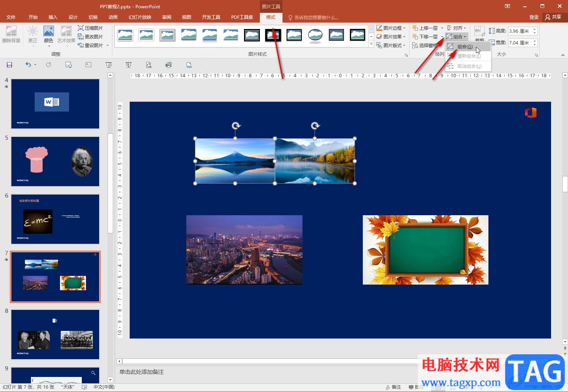Image resolution: width=568 pixels, height=392 pixels.
Task: Open Picture Effects (图片效果) dropdown
Action: coord(391,37)
